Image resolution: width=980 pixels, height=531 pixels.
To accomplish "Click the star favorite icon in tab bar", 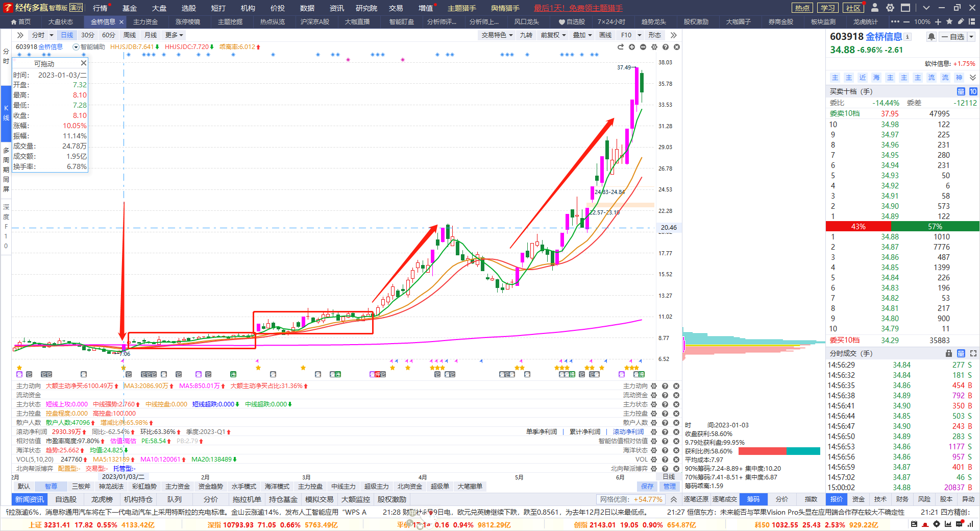I will tap(949, 21).
